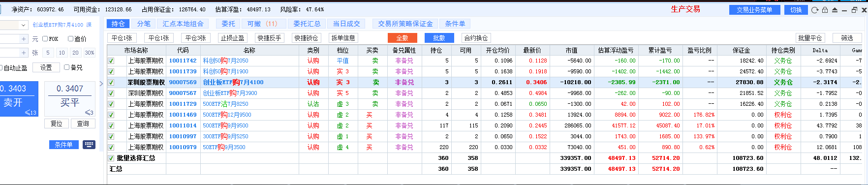Click the 批量平仓 button
Screen dimensions: 868x185
point(810,38)
